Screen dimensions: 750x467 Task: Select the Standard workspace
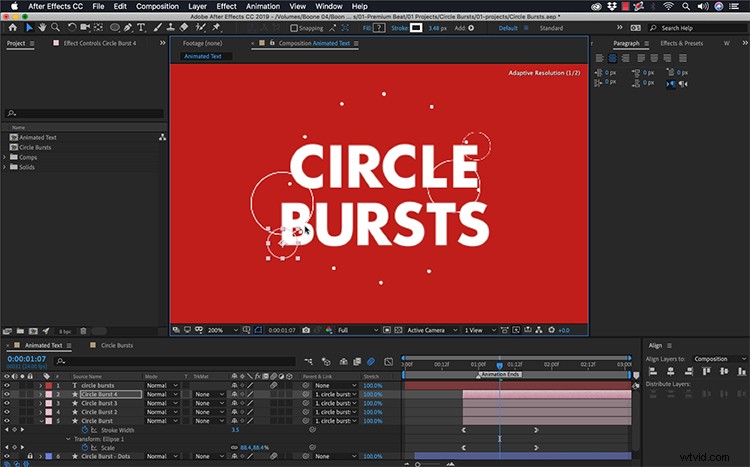[x=551, y=28]
